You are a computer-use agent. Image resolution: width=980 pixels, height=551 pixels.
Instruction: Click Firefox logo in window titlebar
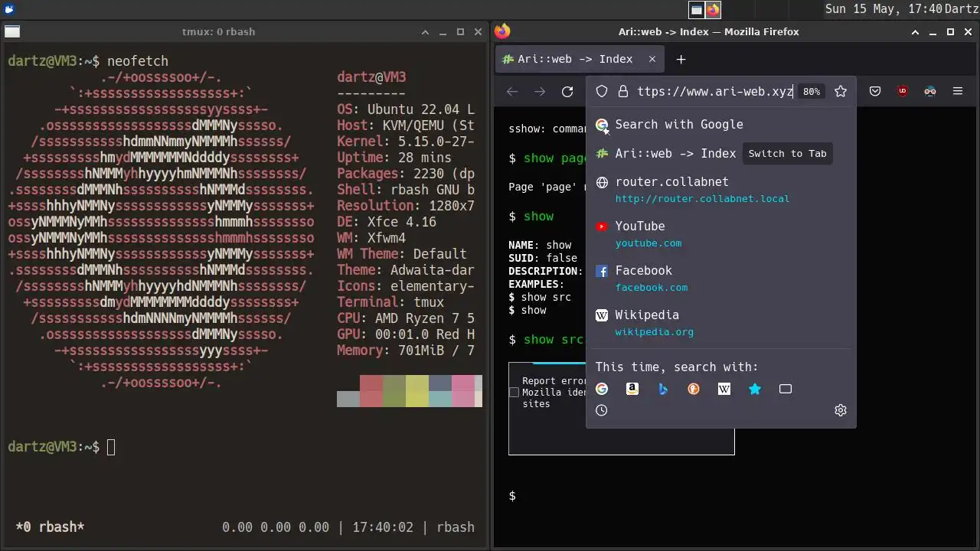pos(502,31)
